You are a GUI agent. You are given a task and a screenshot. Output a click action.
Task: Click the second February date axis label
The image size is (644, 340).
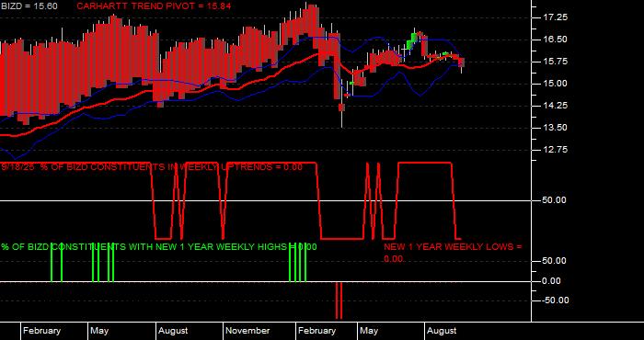point(317,331)
